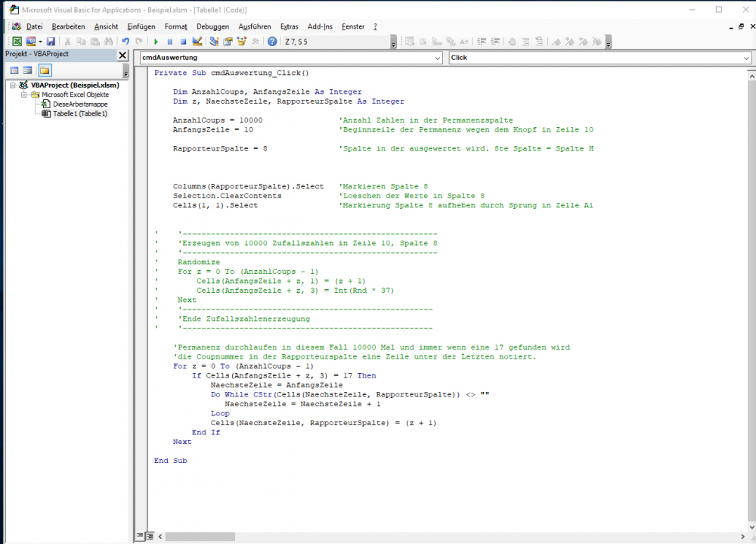Click the Cut scissors icon
This screenshot has height=544, width=756.
click(68, 42)
